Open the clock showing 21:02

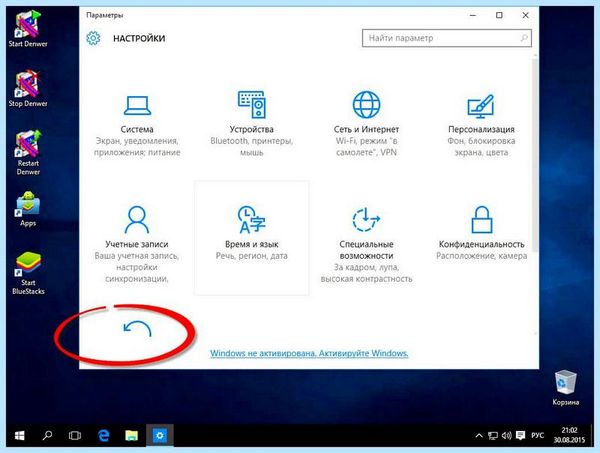[x=569, y=435]
